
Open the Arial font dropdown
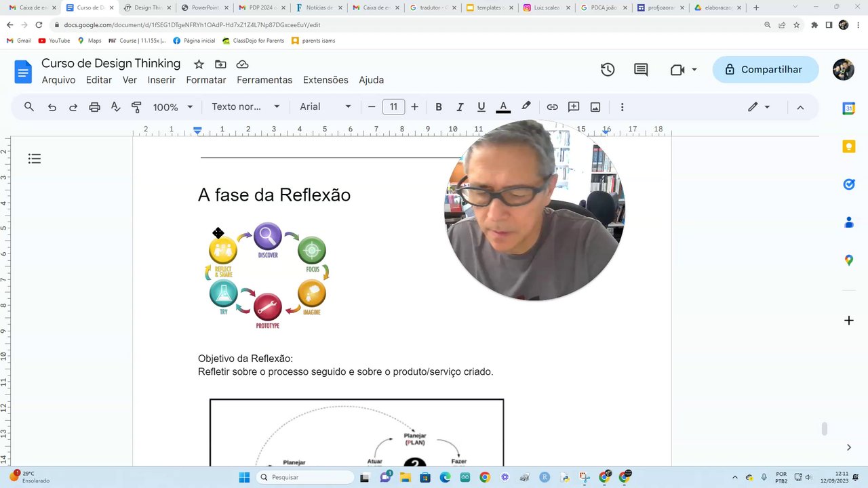[x=325, y=107]
